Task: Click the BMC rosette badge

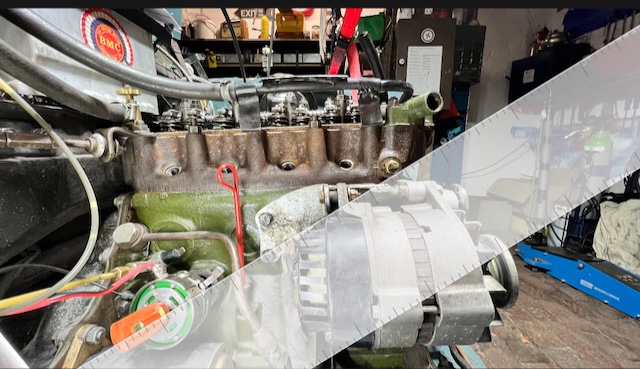Action: [107, 37]
